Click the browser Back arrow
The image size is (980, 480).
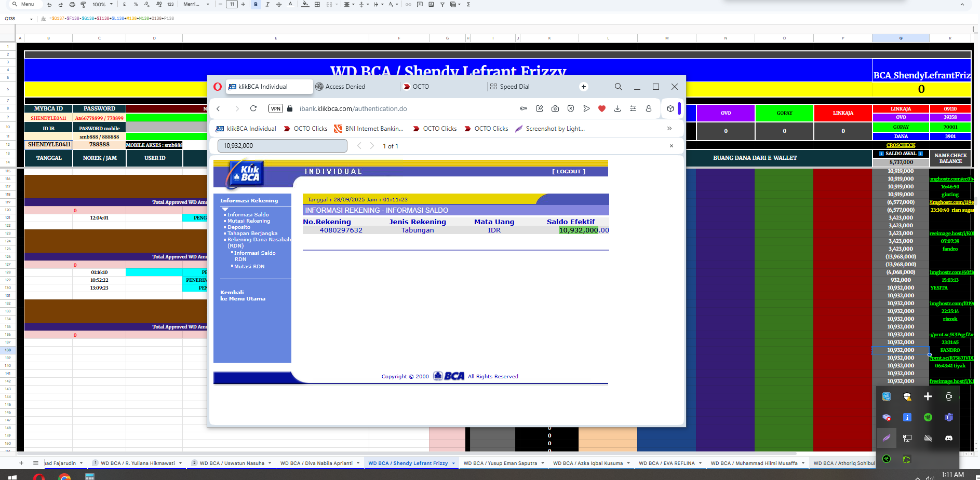[x=219, y=108]
